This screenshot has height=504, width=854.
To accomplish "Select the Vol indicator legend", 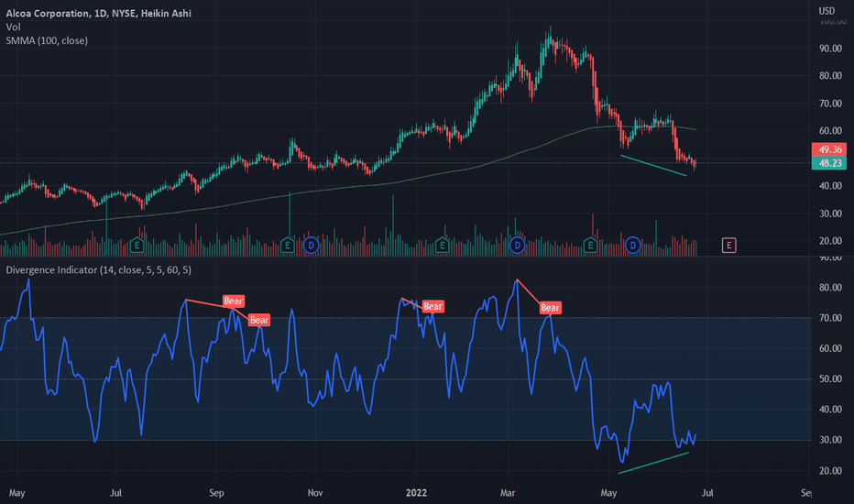I will coord(13,27).
